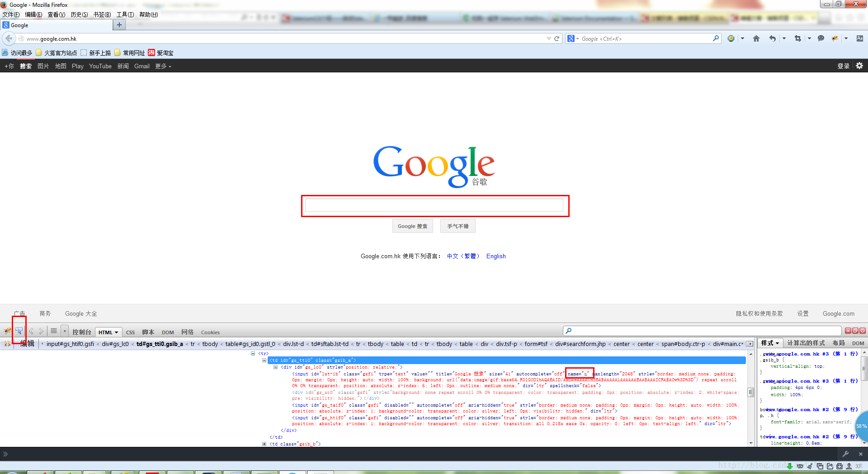Switch to the 脚本 script tab
This screenshot has width=868, height=474.
pyautogui.click(x=148, y=332)
